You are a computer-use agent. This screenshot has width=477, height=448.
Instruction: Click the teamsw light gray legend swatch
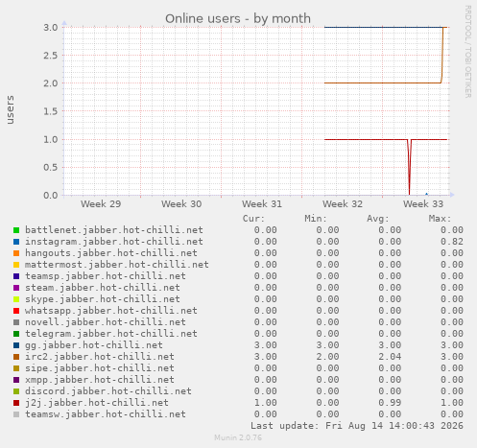point(16,414)
